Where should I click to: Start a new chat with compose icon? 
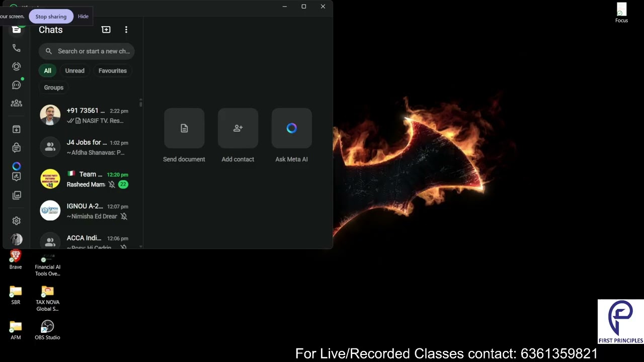coord(106,30)
